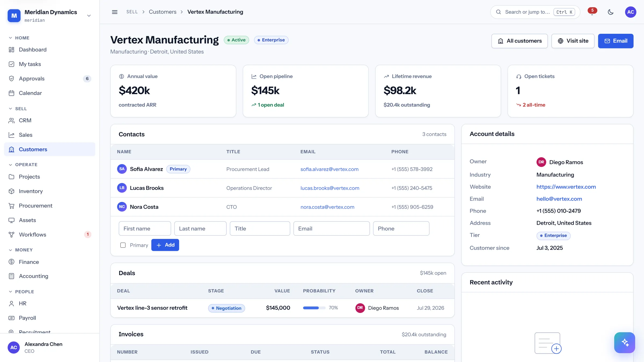
Task: Open Approvals in the sidebar
Action: click(50, 79)
